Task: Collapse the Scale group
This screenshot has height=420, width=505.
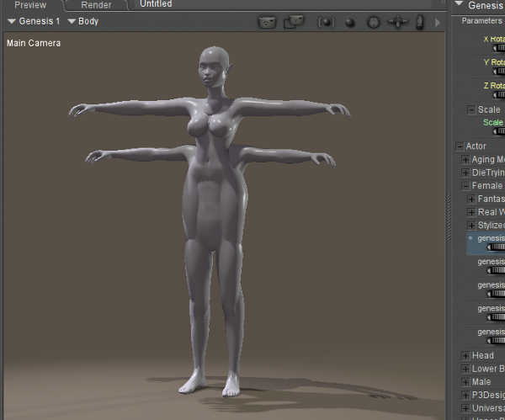Action: point(471,109)
